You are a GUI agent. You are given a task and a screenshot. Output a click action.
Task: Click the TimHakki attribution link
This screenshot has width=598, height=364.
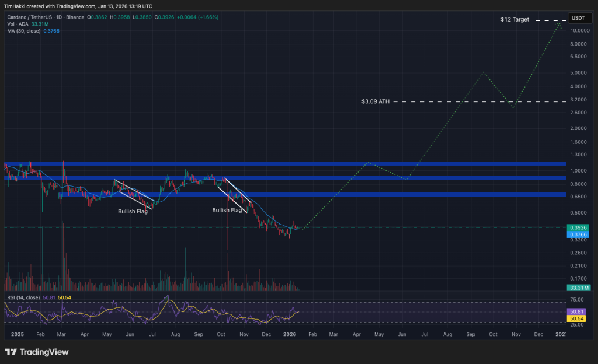coord(15,6)
